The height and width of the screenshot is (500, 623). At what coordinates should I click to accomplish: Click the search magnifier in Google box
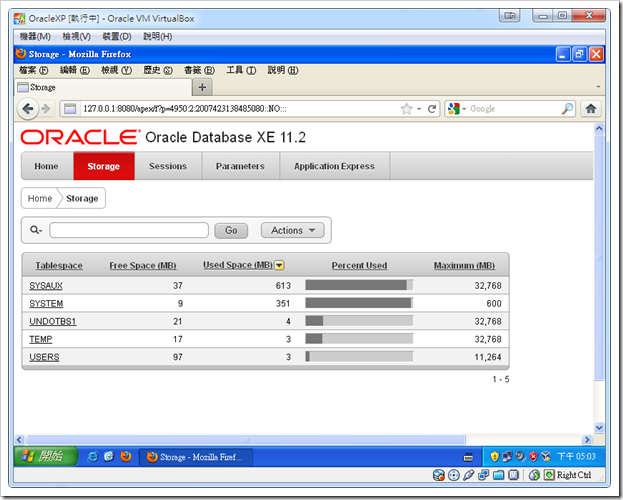[568, 109]
